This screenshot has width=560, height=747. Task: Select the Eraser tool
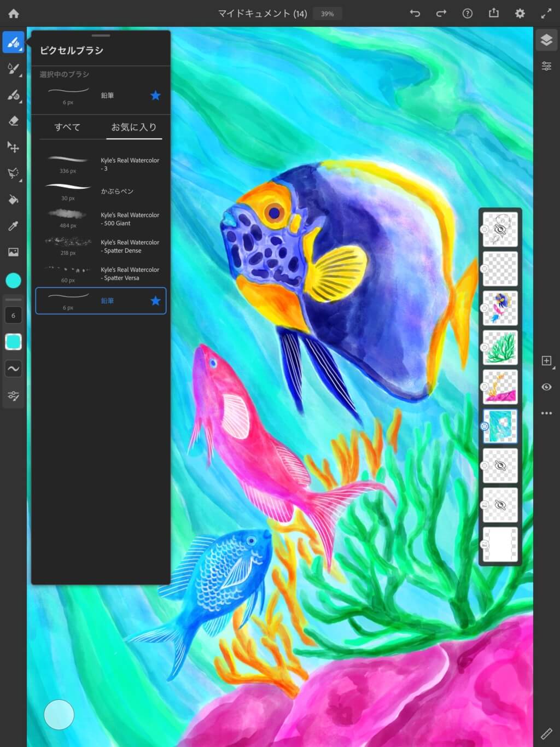click(x=14, y=121)
